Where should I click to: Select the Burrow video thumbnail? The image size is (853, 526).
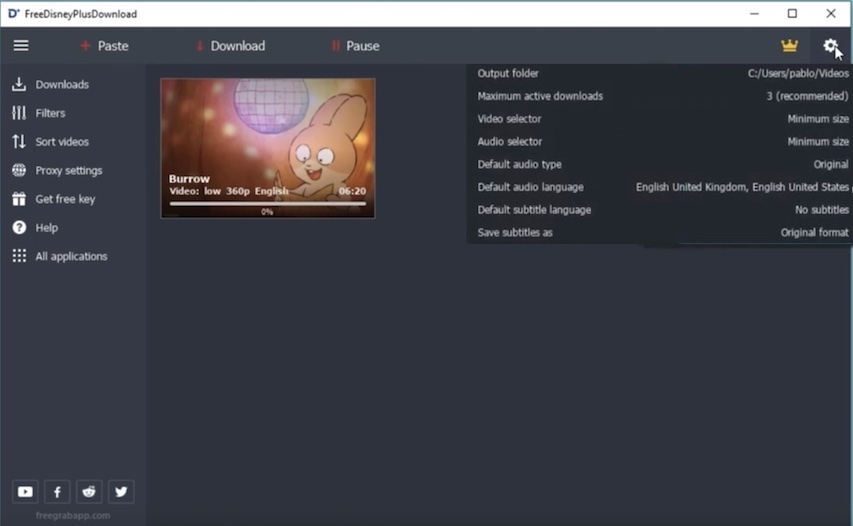pos(268,148)
